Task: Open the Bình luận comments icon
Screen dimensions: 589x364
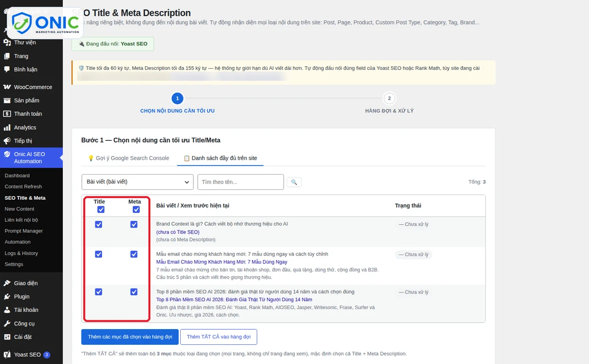Action: (x=7, y=70)
